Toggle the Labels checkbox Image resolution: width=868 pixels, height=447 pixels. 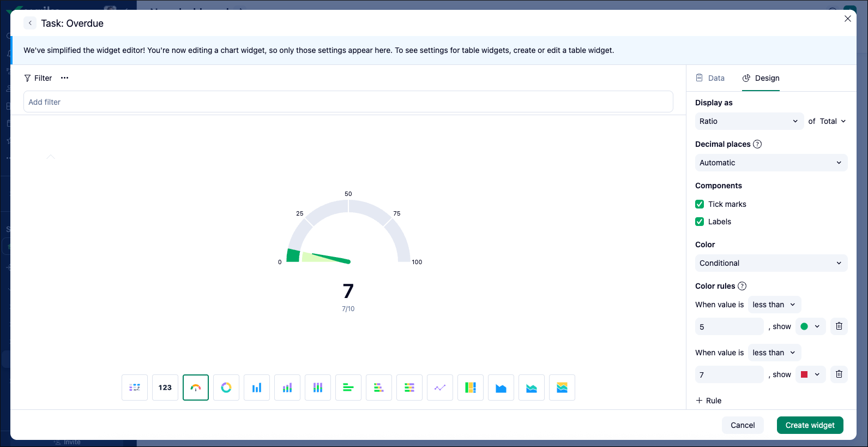click(700, 222)
